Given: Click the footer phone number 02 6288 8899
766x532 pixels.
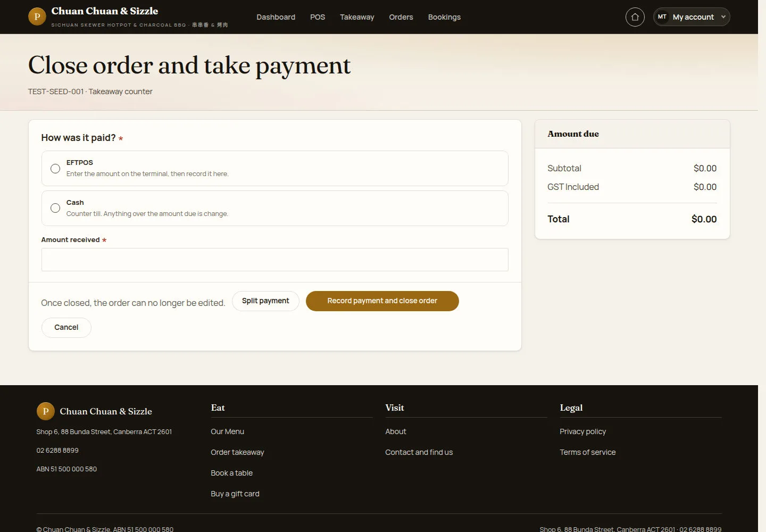Looking at the screenshot, I should coord(57,450).
